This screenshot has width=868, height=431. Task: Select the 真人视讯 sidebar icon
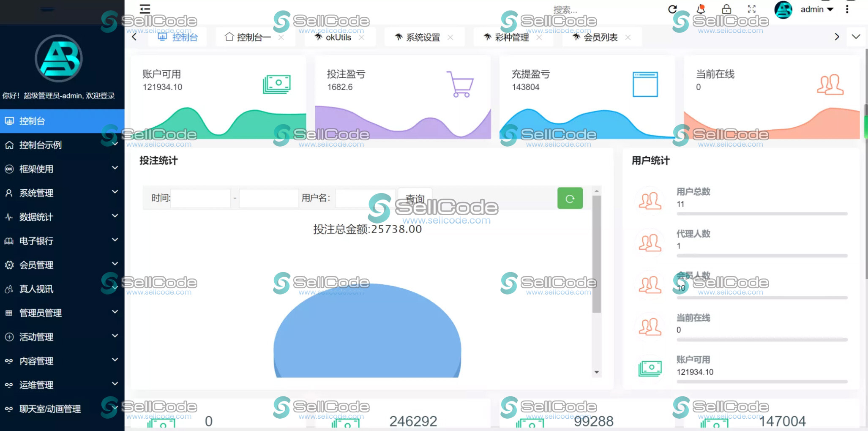point(9,289)
